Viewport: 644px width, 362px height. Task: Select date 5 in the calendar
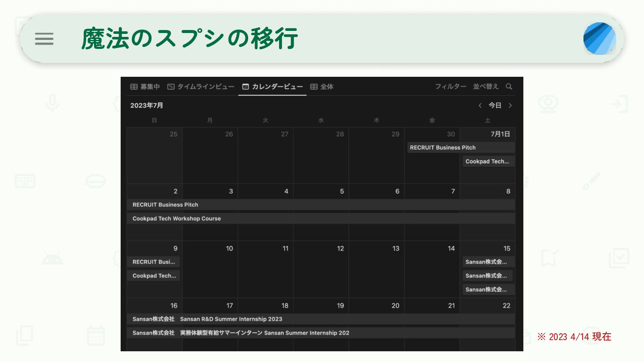(x=321, y=212)
